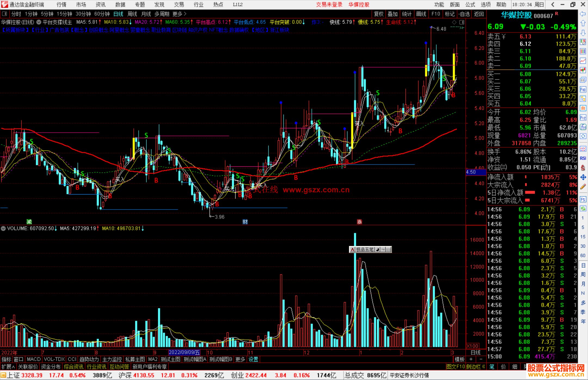Click the back arrow icon in right sidebar
This screenshot has height=380, width=588.
click(583, 14)
